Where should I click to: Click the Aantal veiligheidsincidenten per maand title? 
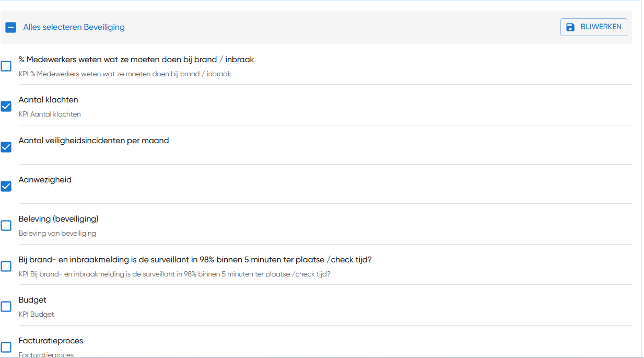click(x=93, y=141)
